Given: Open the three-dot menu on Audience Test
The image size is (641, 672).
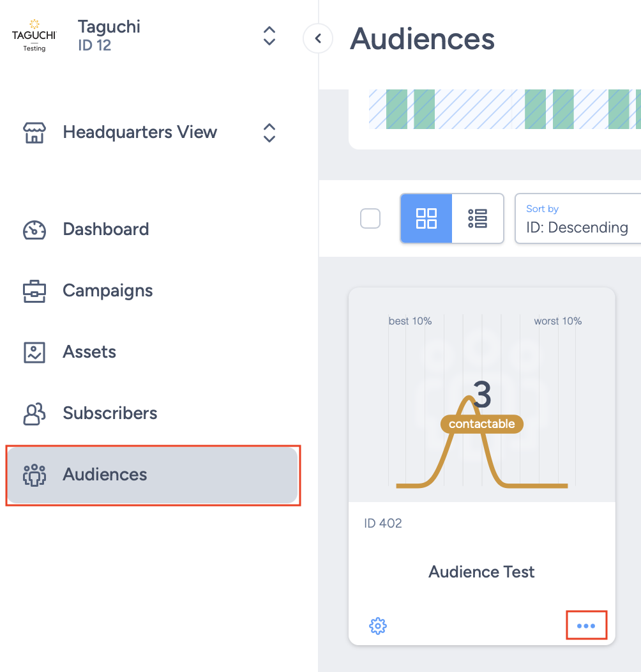Looking at the screenshot, I should (x=586, y=625).
